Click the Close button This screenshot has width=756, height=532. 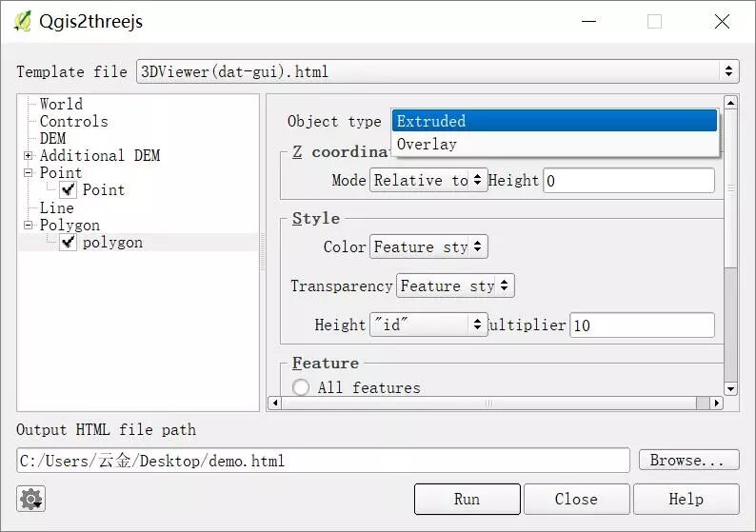pos(577,500)
